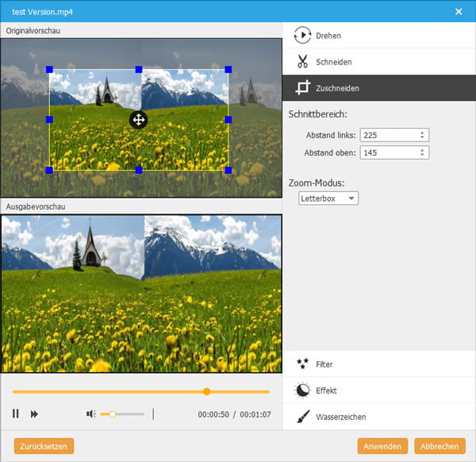The height and width of the screenshot is (462, 476).
Task: Open the Effekt moon icon
Action: [302, 390]
